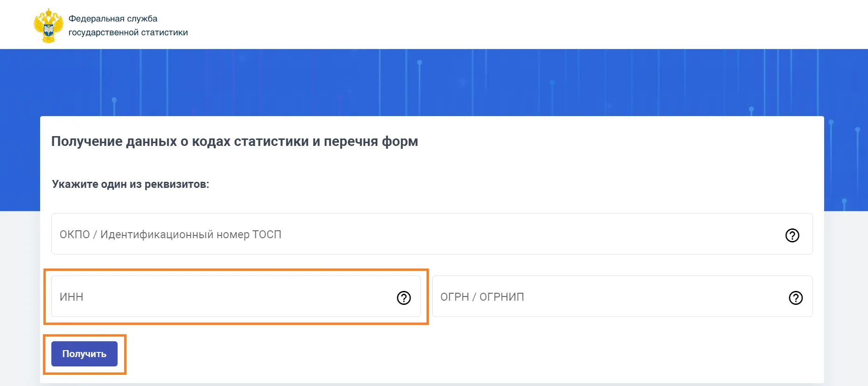Click the 'Идентификационный номер ТОСП' placeholder text
The width and height of the screenshot is (868, 386).
191,234
